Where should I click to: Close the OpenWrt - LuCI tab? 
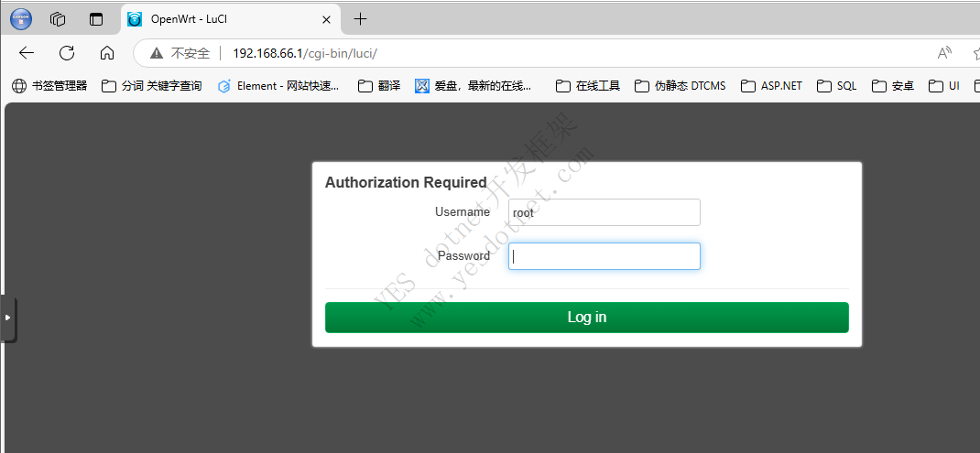point(326,19)
